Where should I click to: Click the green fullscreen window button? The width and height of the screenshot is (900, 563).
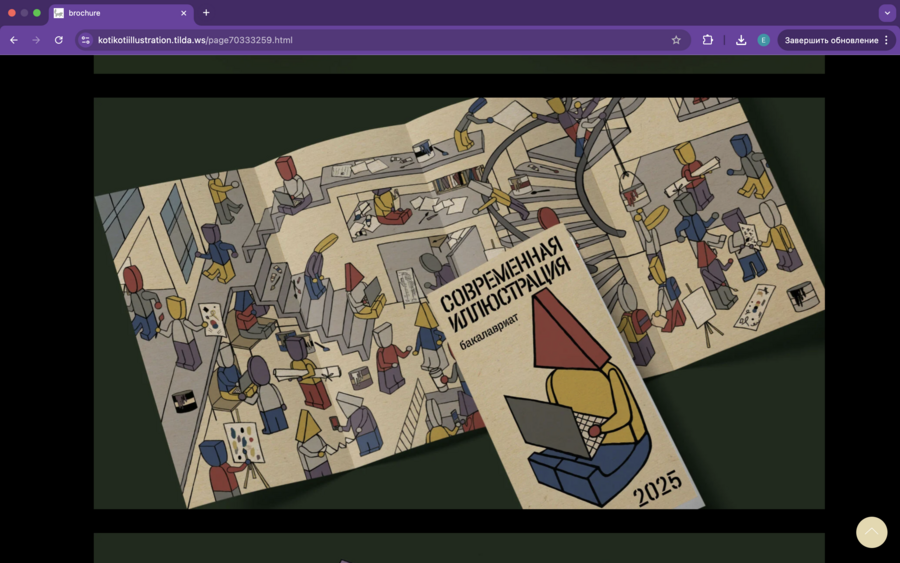click(x=37, y=13)
